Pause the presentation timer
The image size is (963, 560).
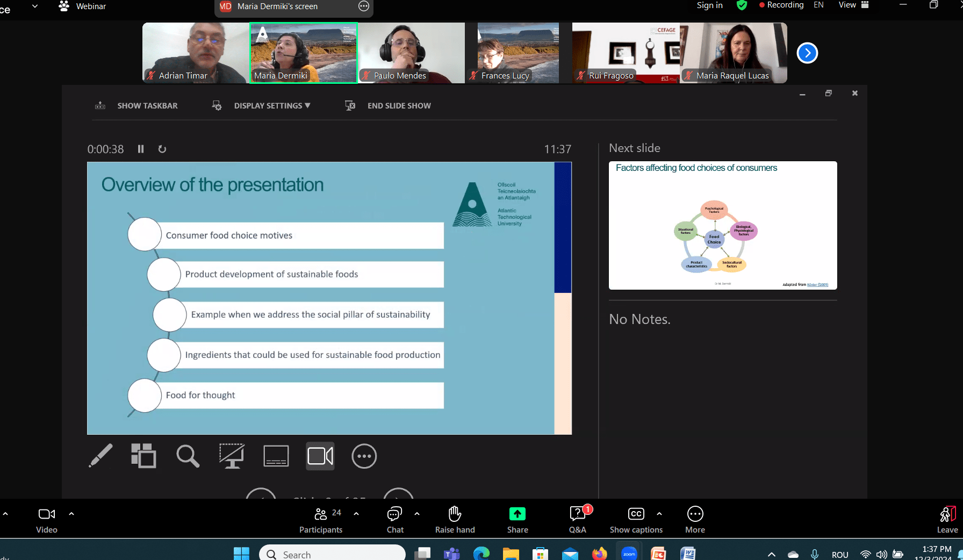tap(141, 149)
